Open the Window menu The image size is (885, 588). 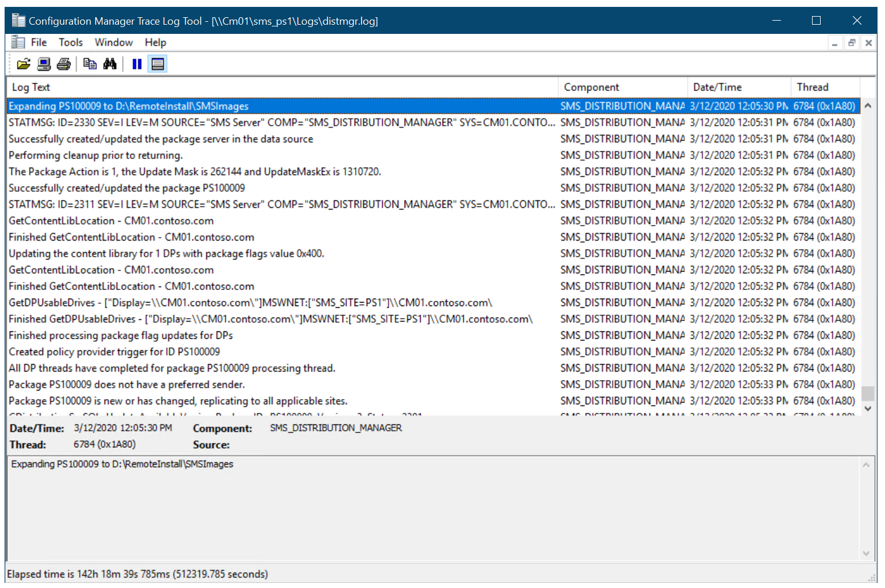113,42
